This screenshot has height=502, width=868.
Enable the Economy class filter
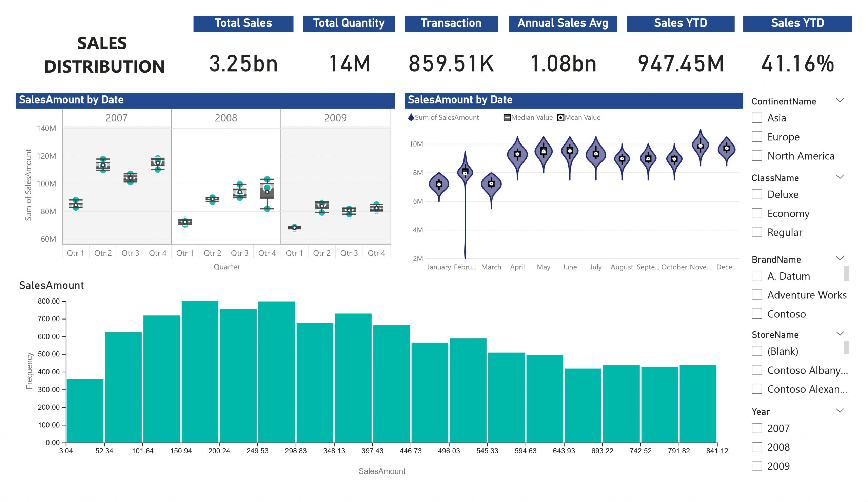pyautogui.click(x=757, y=213)
